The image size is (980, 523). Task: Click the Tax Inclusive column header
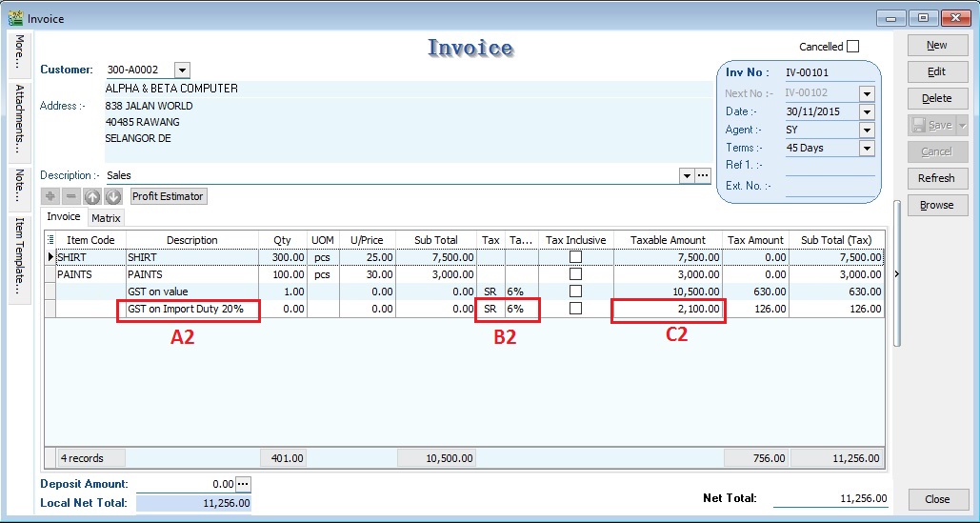pyautogui.click(x=575, y=240)
